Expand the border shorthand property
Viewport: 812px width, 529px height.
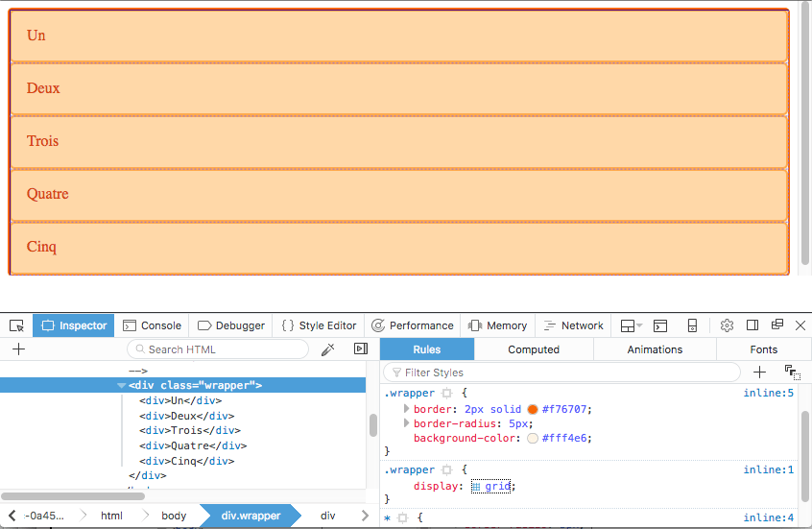[x=406, y=409]
